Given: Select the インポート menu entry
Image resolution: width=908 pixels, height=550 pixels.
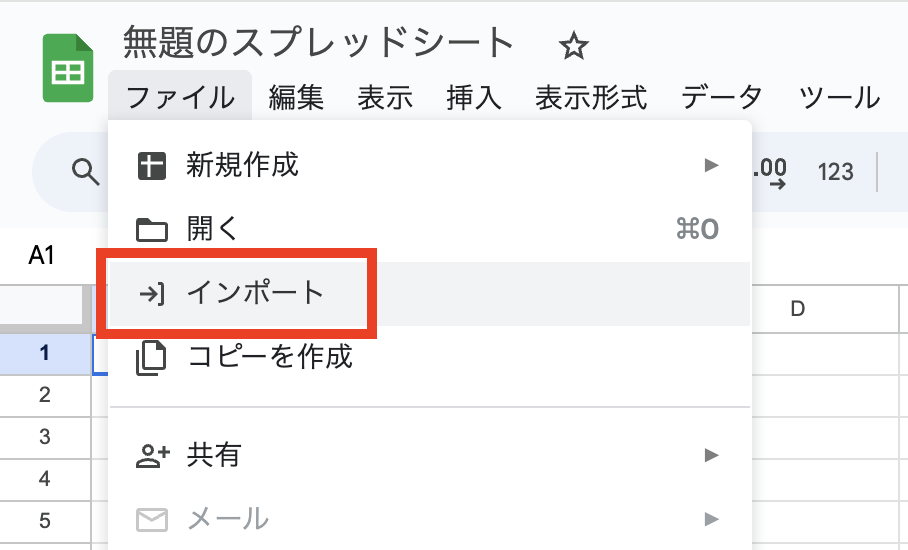Looking at the screenshot, I should [x=256, y=294].
